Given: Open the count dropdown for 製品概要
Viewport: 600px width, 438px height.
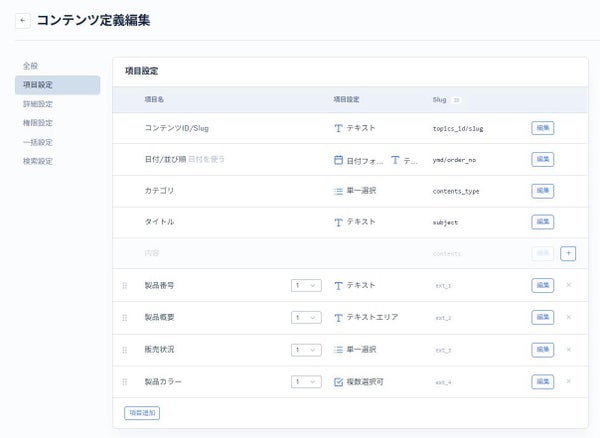Looking at the screenshot, I should pyautogui.click(x=306, y=318).
